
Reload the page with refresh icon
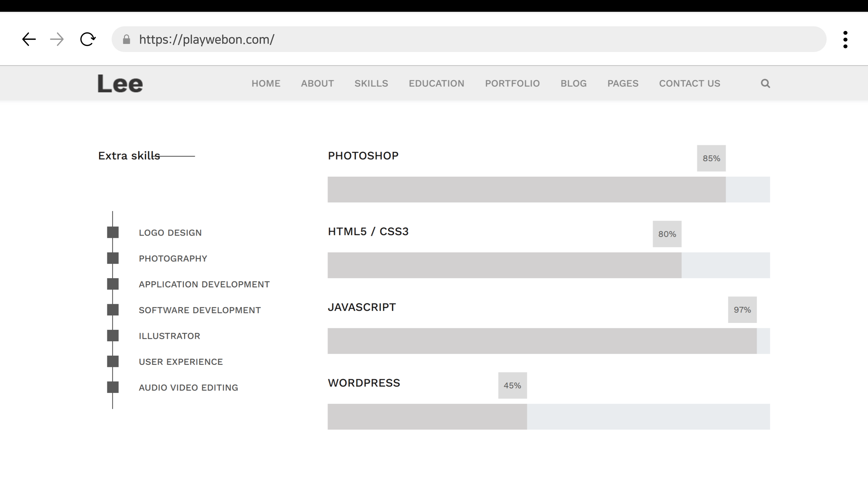(x=88, y=39)
